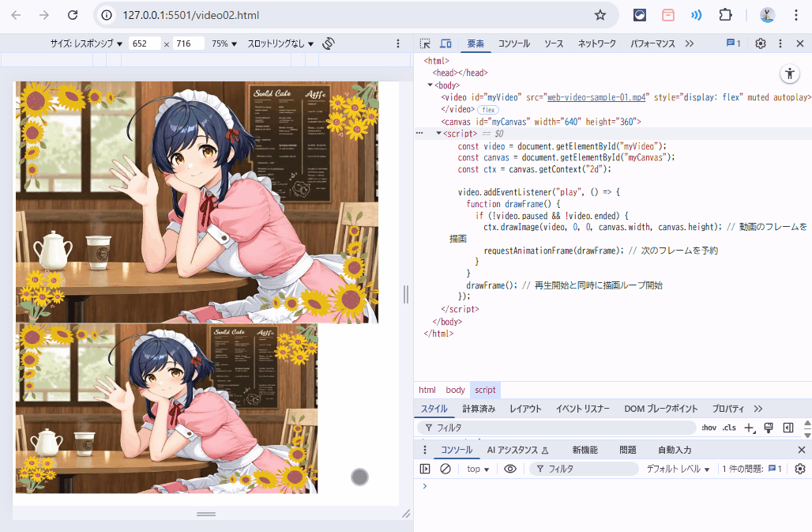Viewport: 812px width, 532px height.
Task: Add a new style rule with plus icon
Action: (750, 428)
